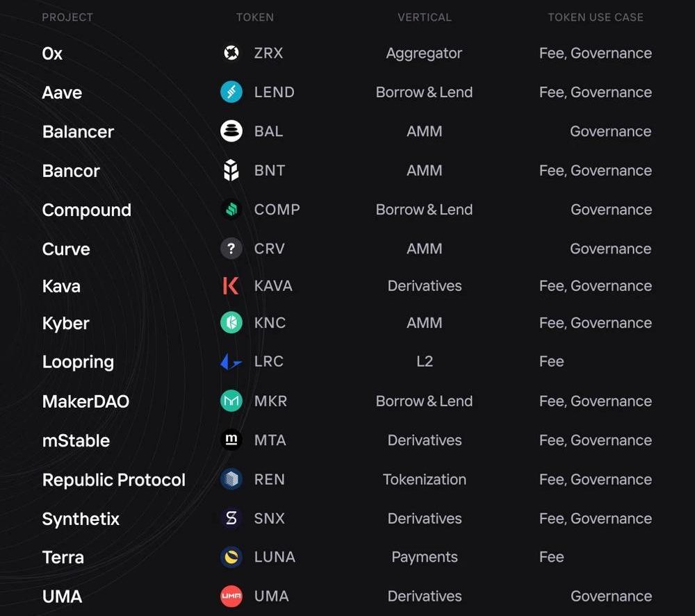
Task: Open the Republic Protocol project name
Action: tap(114, 480)
